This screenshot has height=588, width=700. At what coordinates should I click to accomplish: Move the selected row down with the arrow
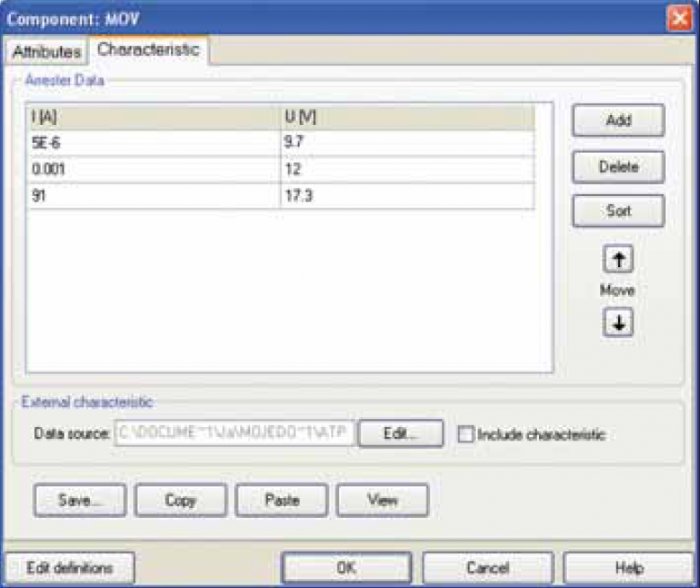click(618, 322)
